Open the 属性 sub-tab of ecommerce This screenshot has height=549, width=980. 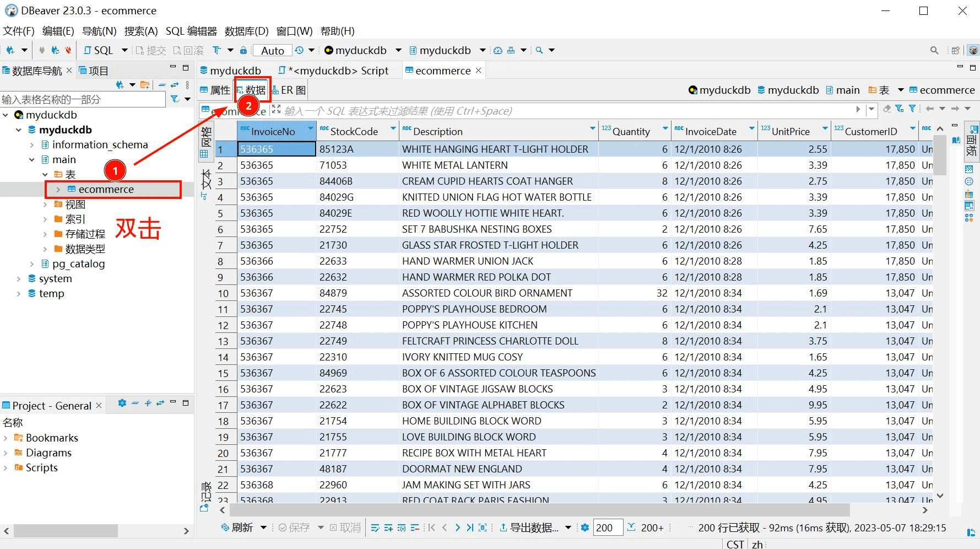coord(215,90)
